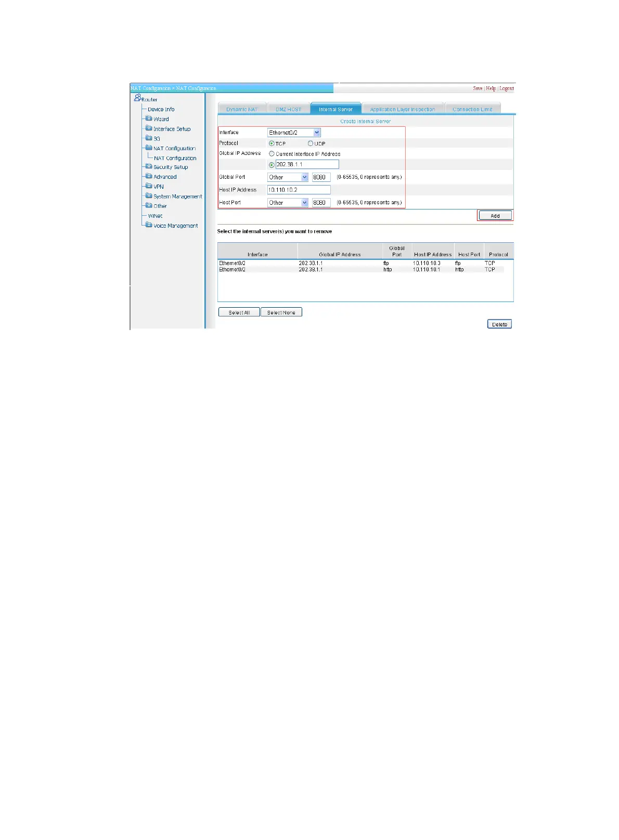Choose Current Interface IP Address option

[x=272, y=154]
